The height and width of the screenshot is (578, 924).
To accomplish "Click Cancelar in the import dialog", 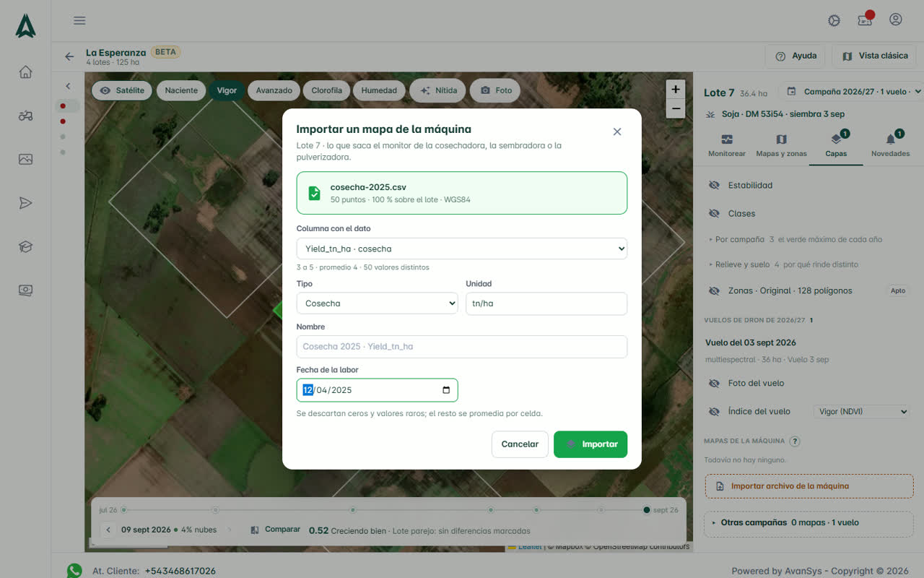I will (x=520, y=444).
